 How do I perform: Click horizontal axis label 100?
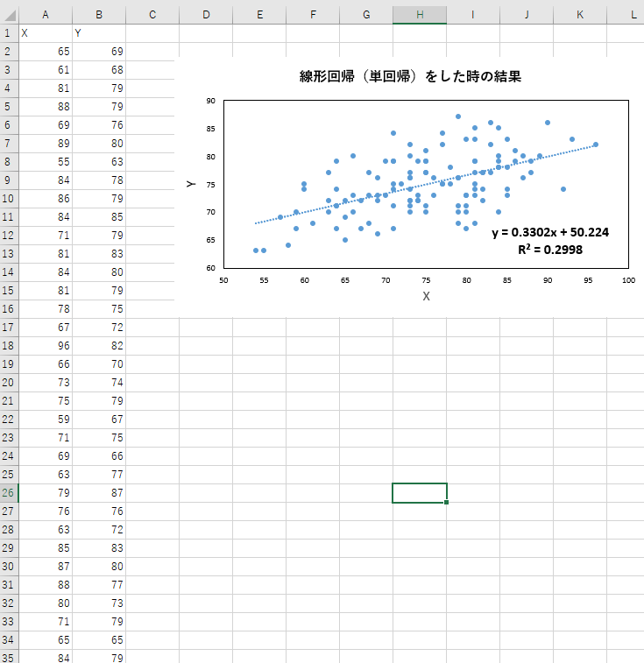pos(628,280)
